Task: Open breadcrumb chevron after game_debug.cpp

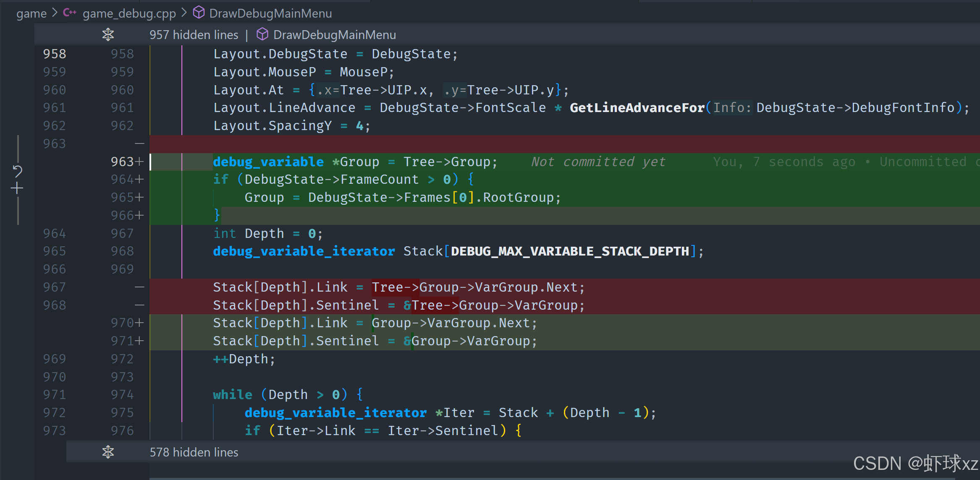Action: point(184,13)
